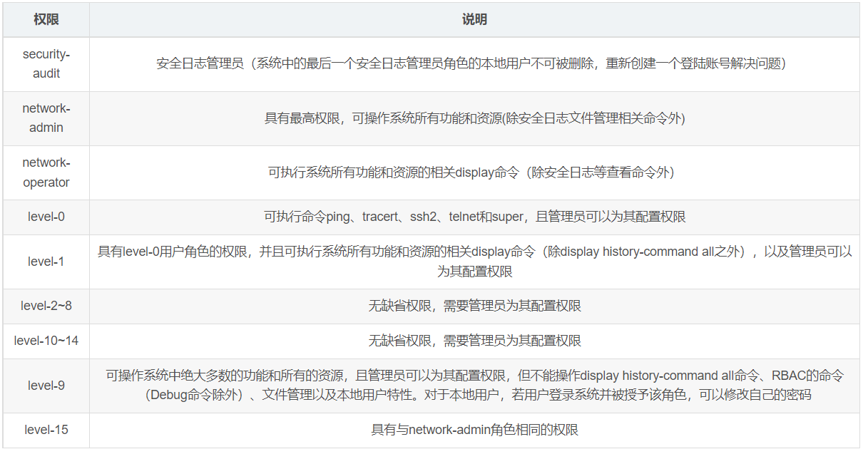Screen dimensions: 868x449
Task: Click the 具有与network-admin角色相同的权限 description
Action: [x=474, y=430]
